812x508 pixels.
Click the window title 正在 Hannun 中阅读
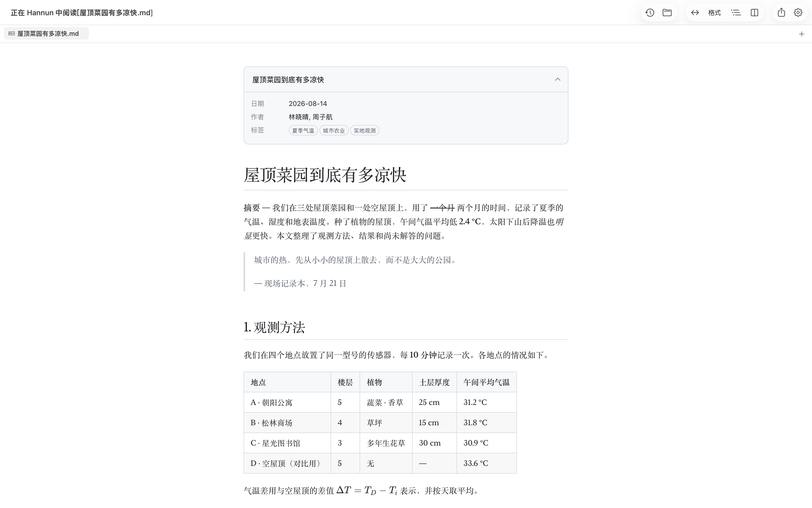point(81,13)
